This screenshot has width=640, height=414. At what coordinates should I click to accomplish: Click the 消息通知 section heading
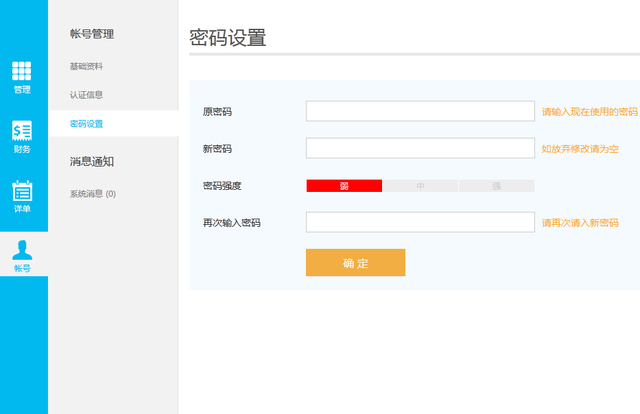pyautogui.click(x=92, y=161)
